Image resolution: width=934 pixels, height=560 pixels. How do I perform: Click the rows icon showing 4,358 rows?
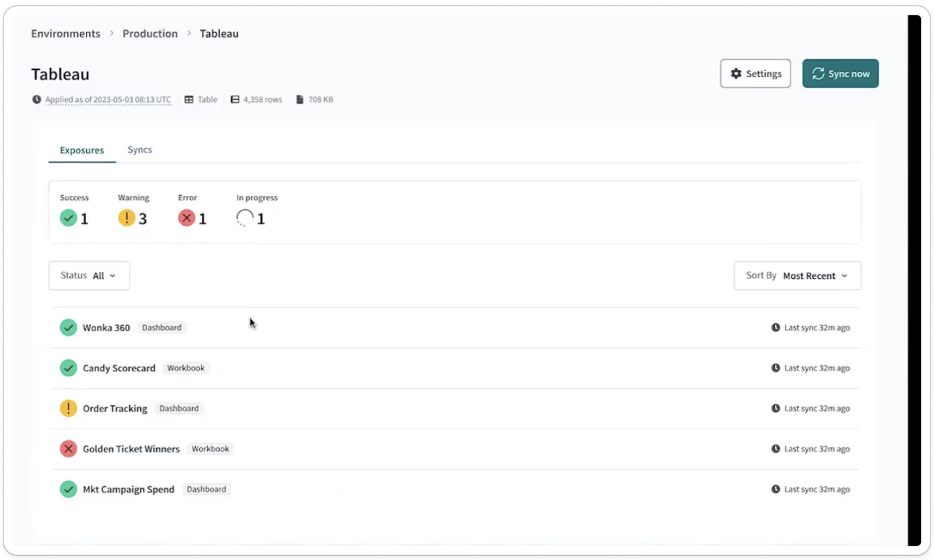point(235,99)
